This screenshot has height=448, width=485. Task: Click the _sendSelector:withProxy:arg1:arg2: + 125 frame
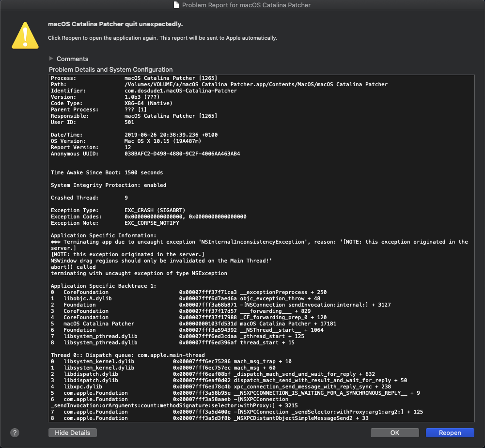236,412
